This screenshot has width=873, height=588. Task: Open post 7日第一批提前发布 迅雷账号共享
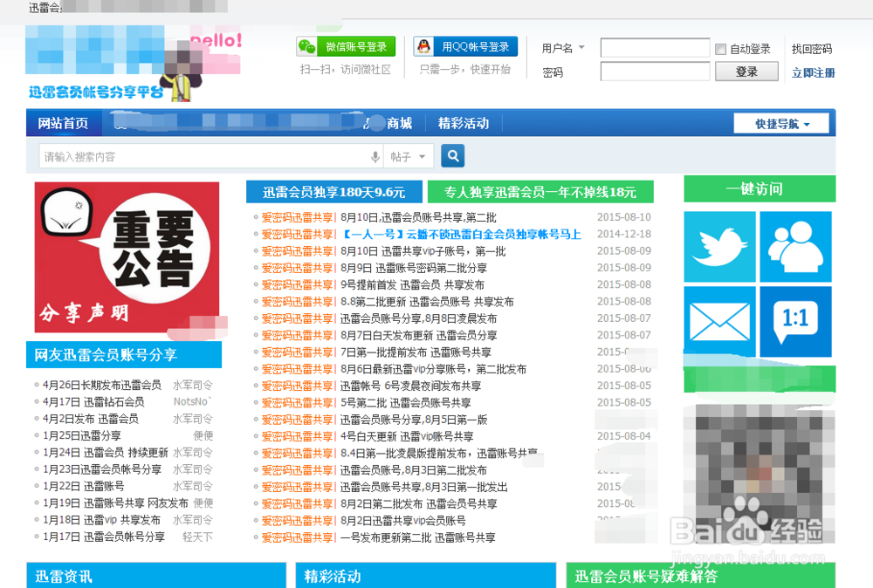[x=416, y=352]
